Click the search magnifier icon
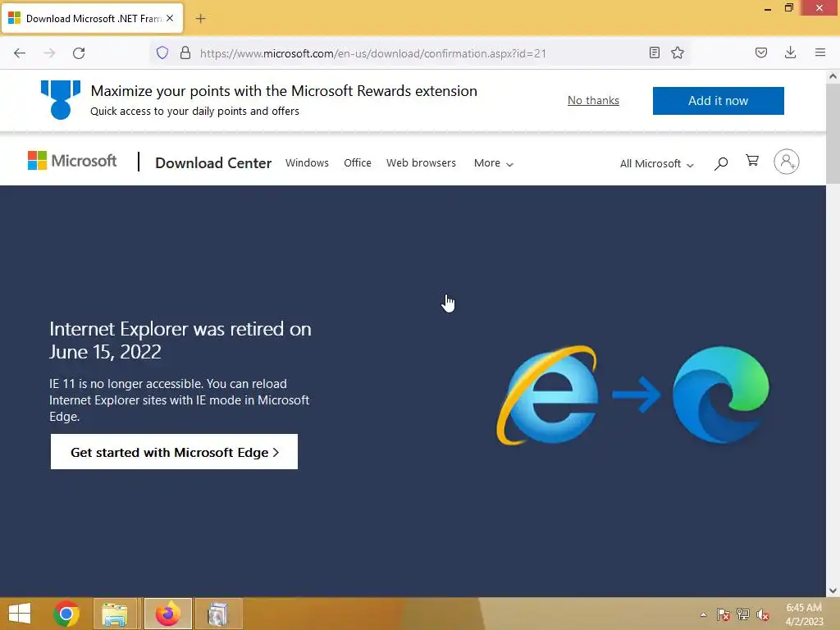840x630 pixels. point(720,163)
